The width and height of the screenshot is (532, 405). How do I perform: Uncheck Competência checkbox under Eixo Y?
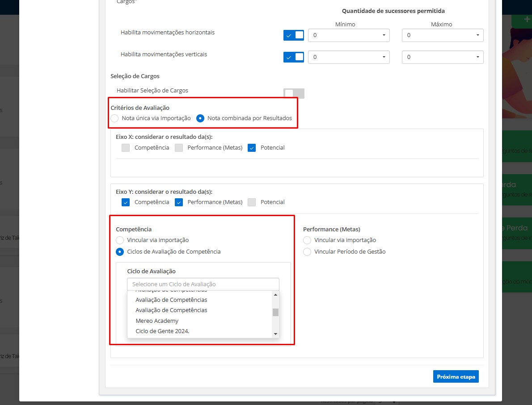point(126,202)
